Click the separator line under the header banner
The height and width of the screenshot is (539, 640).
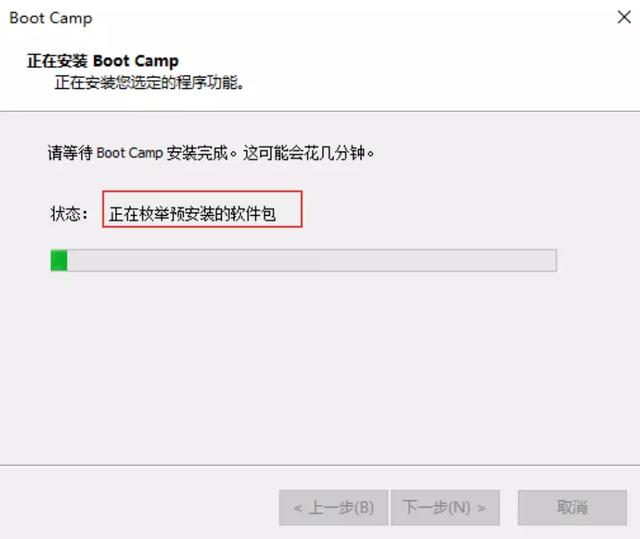click(320, 111)
